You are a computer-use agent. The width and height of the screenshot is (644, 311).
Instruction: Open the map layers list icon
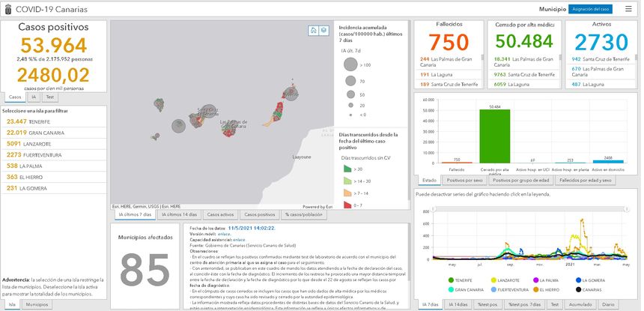coord(323,31)
